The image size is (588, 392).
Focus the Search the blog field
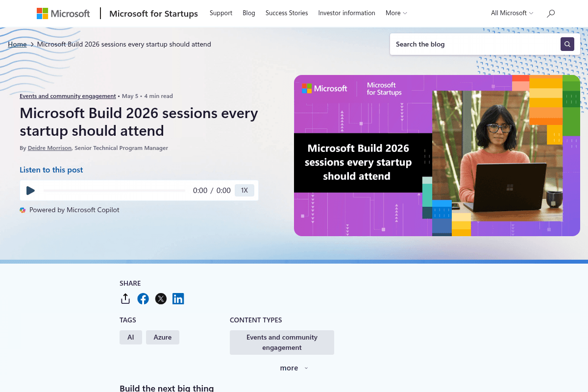[475, 44]
